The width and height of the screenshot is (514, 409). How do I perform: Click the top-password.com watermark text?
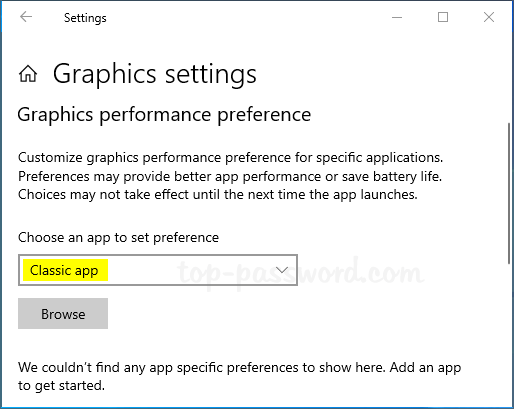click(x=301, y=273)
